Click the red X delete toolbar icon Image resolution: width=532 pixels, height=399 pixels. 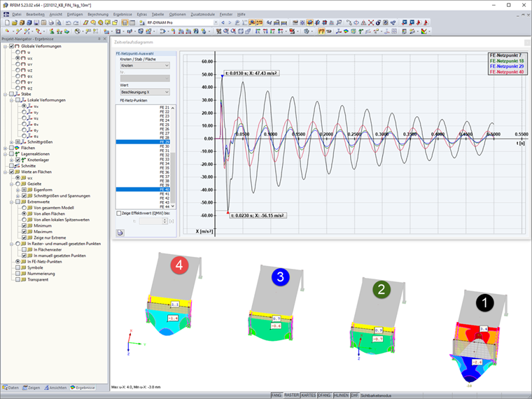click(x=371, y=22)
